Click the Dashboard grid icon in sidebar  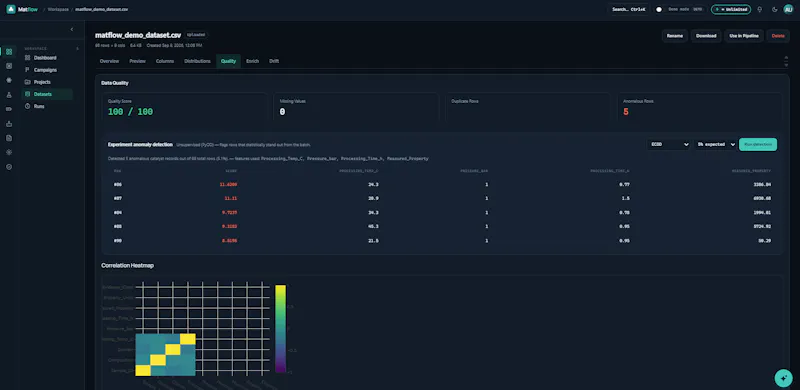click(x=28, y=58)
